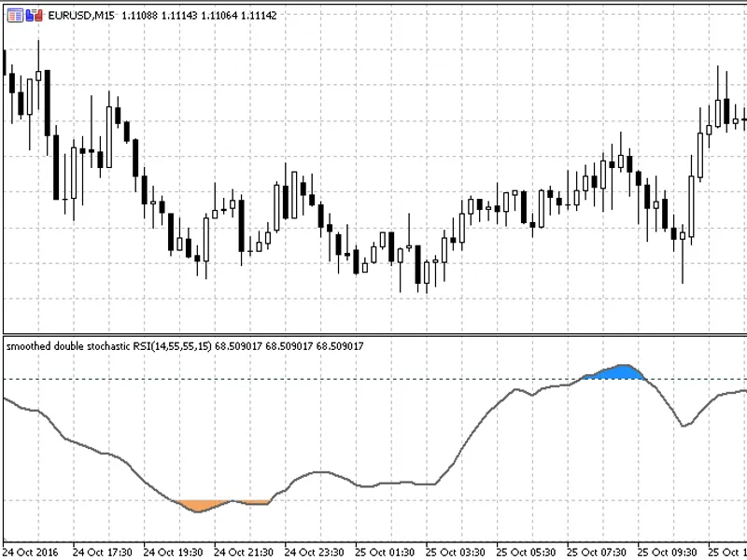Viewport: 747px width, 560px height.
Task: Click the larger orange oversold shaded area
Action: [199, 505]
